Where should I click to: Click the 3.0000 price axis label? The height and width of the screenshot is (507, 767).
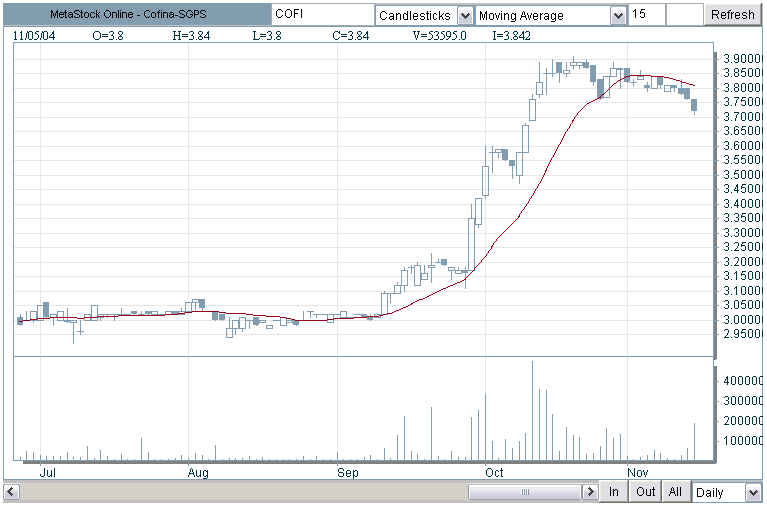click(743, 320)
